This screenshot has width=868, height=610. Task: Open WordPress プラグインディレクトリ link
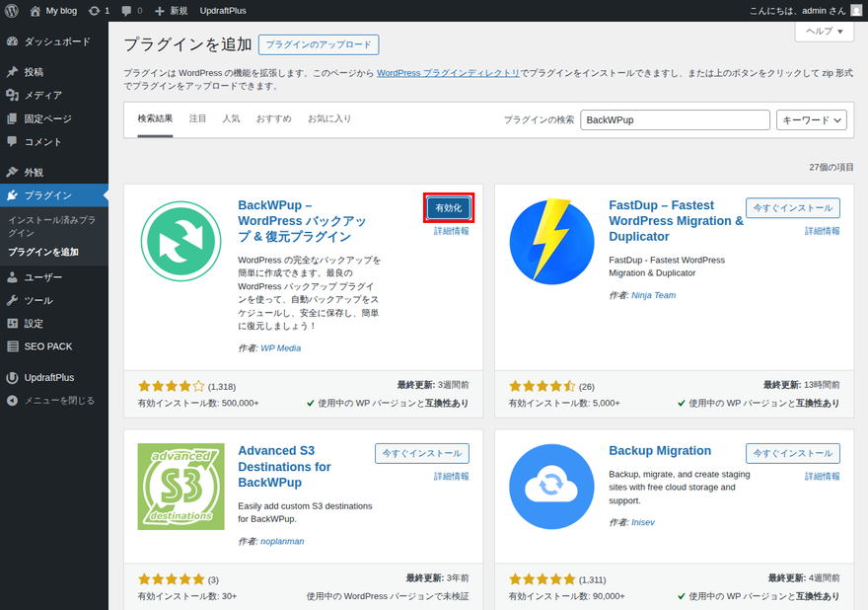[x=448, y=73]
